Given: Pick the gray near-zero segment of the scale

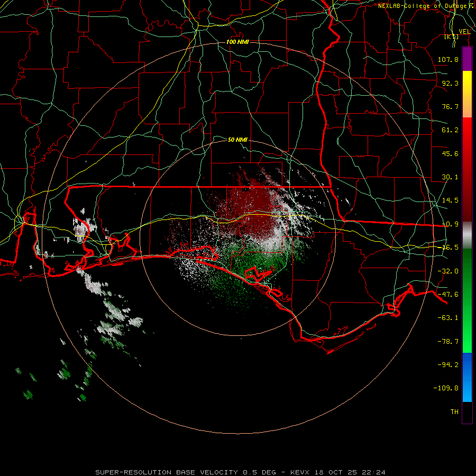Looking at the screenshot, I should pos(467,235).
